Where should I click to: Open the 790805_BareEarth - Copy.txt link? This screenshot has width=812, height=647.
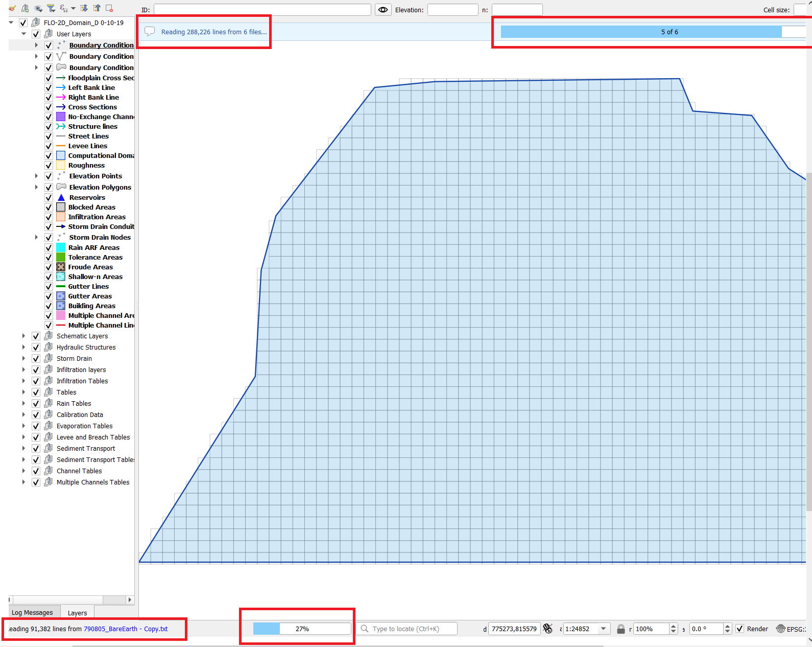tap(126, 629)
